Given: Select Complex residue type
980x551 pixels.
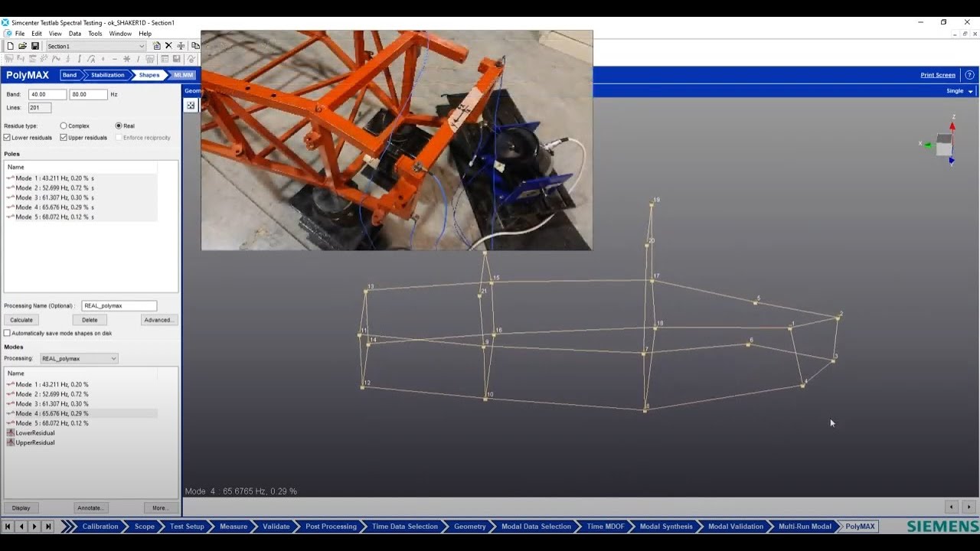Looking at the screenshot, I should [64, 126].
